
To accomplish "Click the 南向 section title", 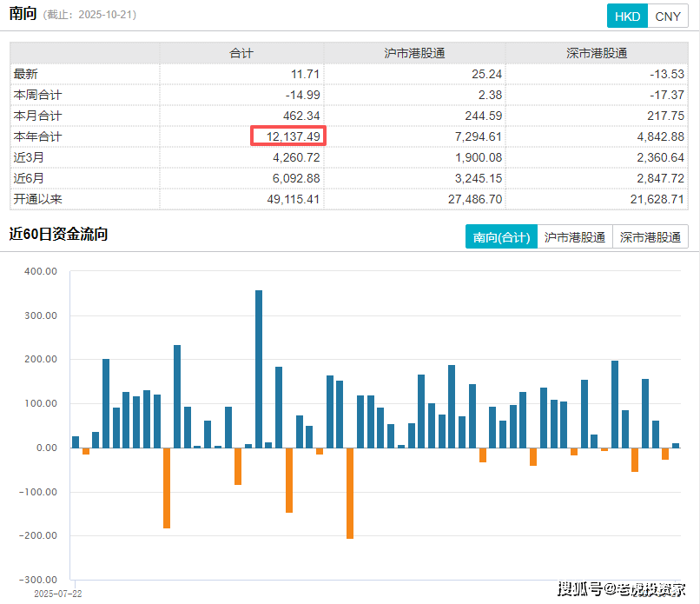I will coord(23,14).
